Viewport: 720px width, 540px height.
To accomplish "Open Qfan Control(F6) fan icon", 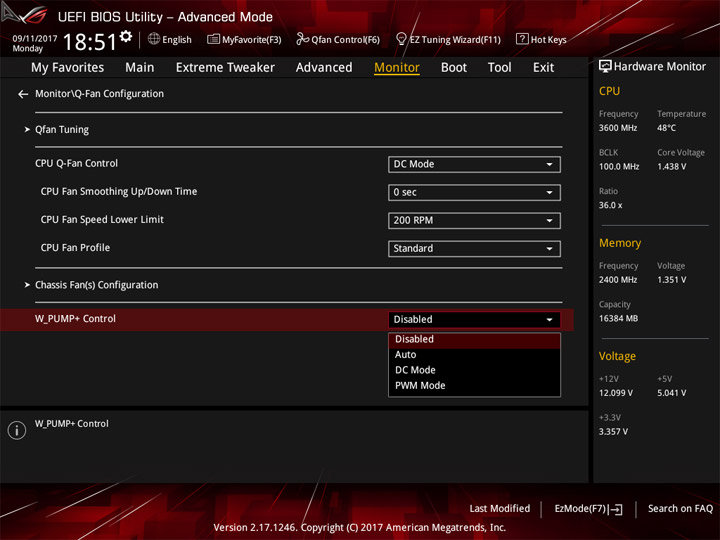I will (302, 39).
